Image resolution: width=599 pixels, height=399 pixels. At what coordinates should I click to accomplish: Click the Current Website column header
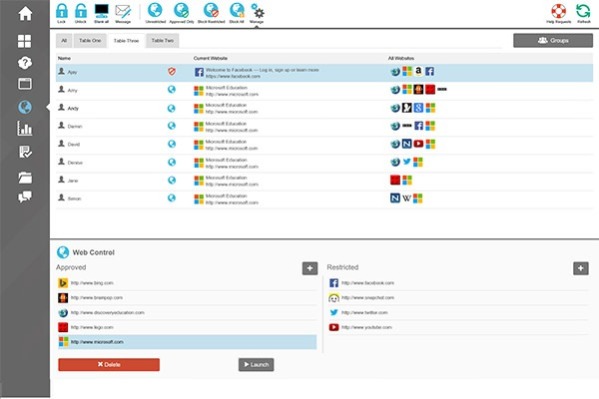[x=210, y=58]
